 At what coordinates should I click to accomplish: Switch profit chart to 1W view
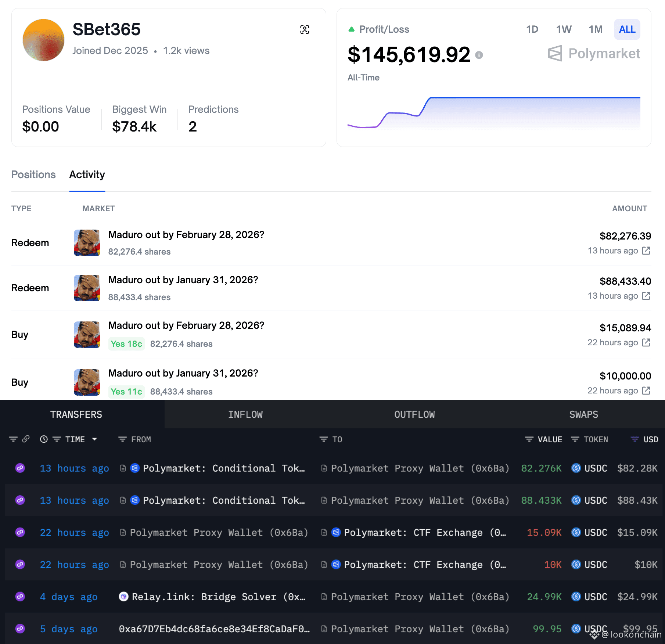[x=563, y=29]
